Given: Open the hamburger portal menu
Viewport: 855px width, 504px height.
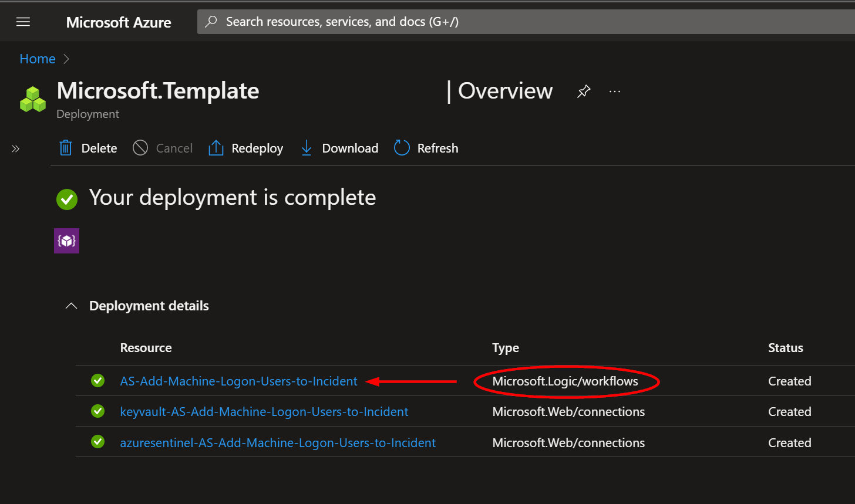Looking at the screenshot, I should (x=23, y=22).
